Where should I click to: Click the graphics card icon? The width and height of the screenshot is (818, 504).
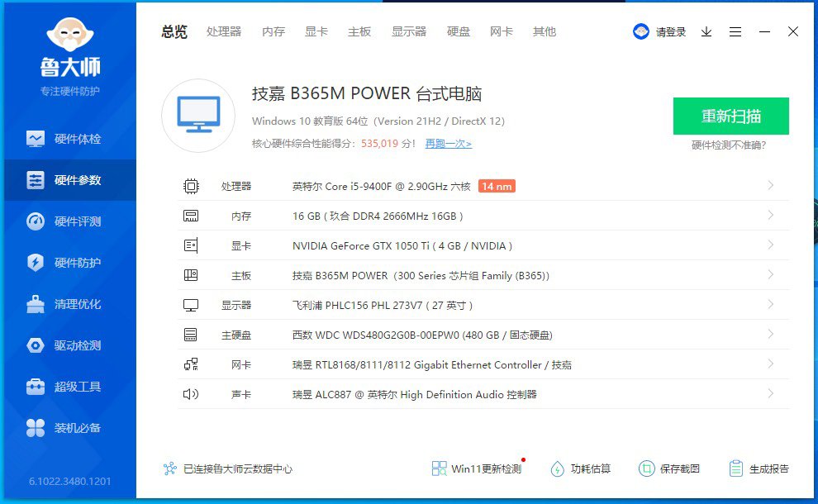click(191, 245)
